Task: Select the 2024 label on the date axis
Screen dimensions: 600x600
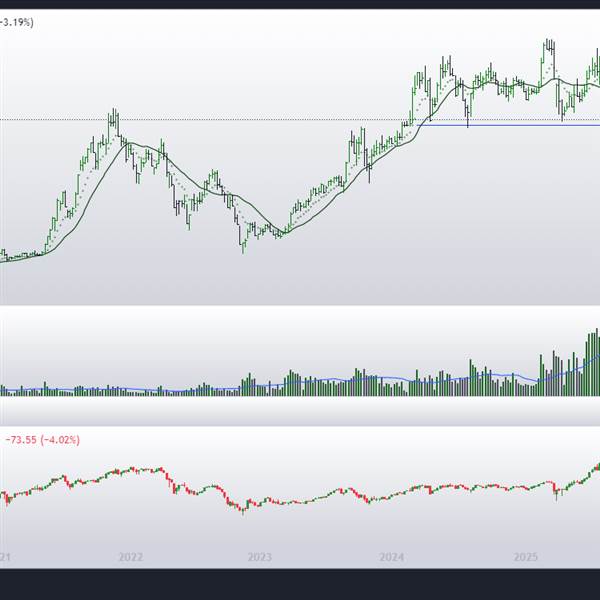Action: pos(392,556)
